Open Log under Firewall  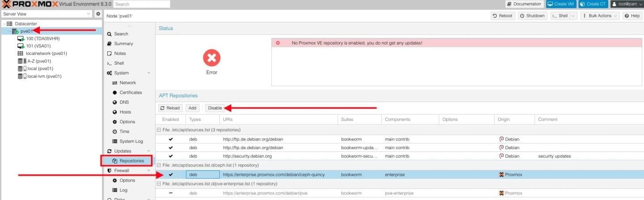point(123,190)
